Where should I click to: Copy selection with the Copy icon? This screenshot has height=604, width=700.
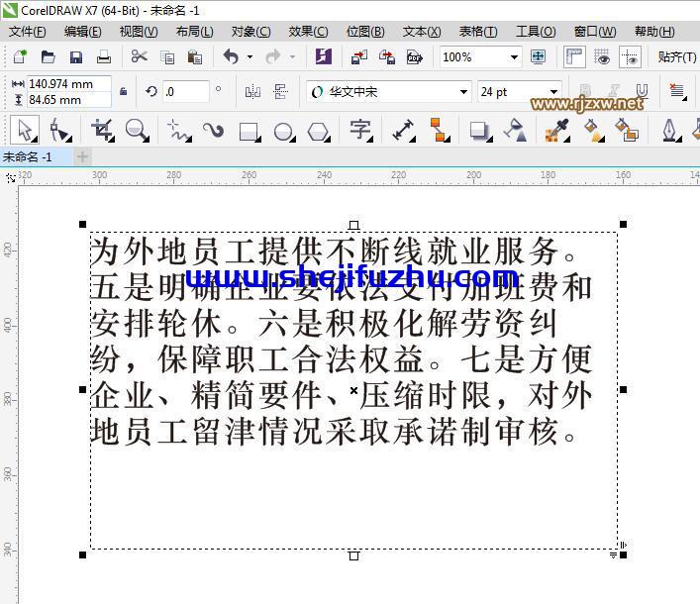167,57
